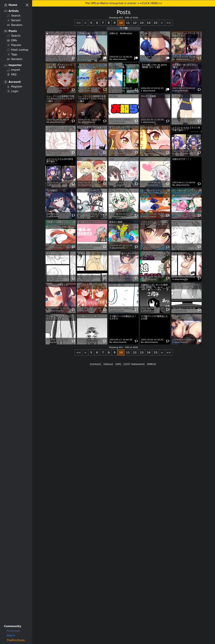The image size is (215, 644).
Task: Click the Posts section icon
Action: click(x=6, y=31)
